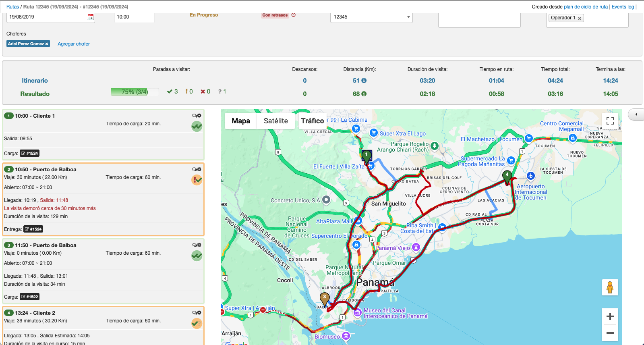Zoom in on the map
644x345 pixels.
click(x=610, y=316)
